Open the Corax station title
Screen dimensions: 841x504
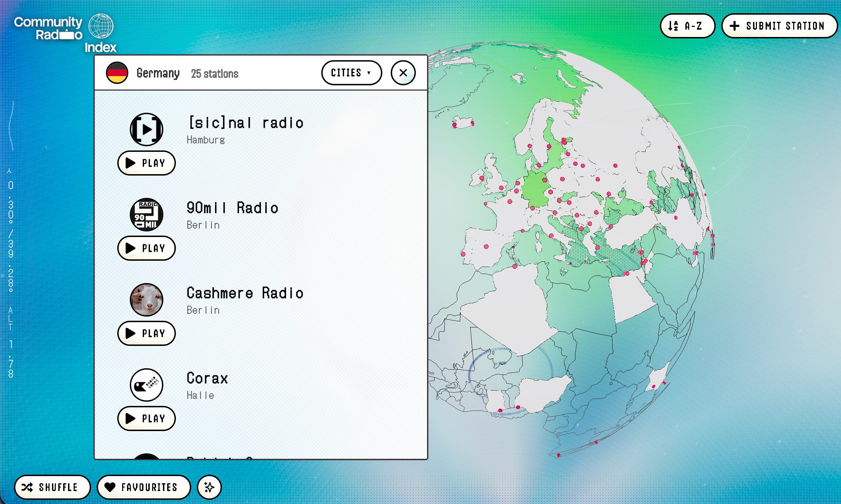pyautogui.click(x=207, y=378)
